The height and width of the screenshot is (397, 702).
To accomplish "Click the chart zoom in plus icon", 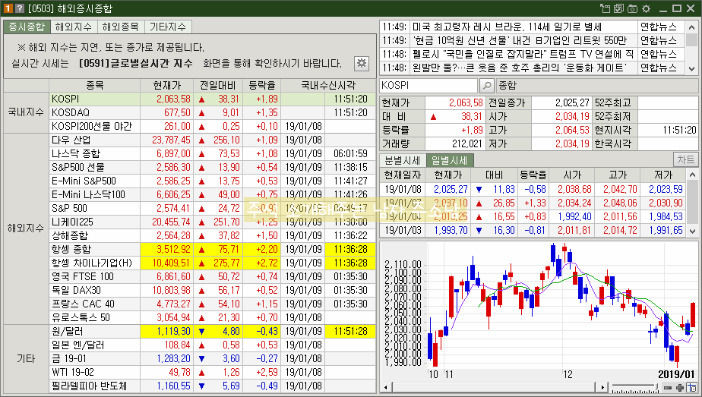I will (x=680, y=388).
